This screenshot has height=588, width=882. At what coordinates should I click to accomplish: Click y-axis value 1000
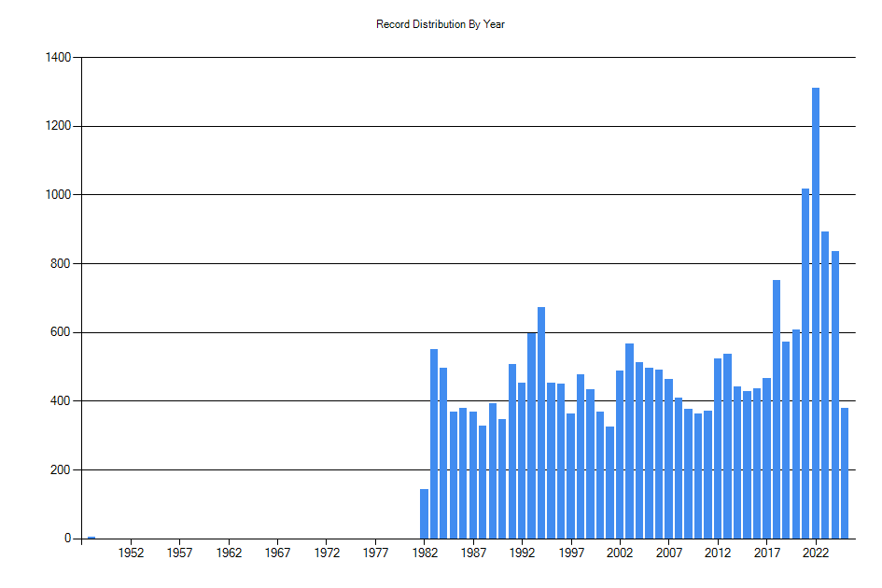tap(58, 195)
